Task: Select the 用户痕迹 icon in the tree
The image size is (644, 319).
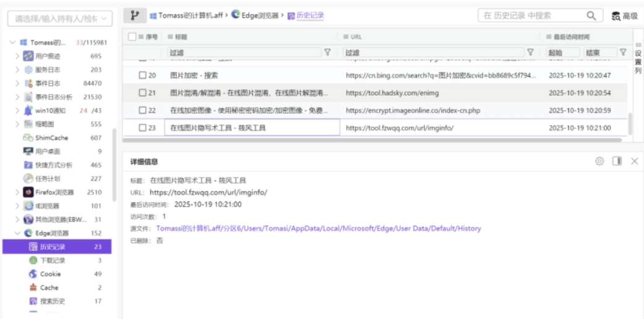Action: (x=28, y=56)
